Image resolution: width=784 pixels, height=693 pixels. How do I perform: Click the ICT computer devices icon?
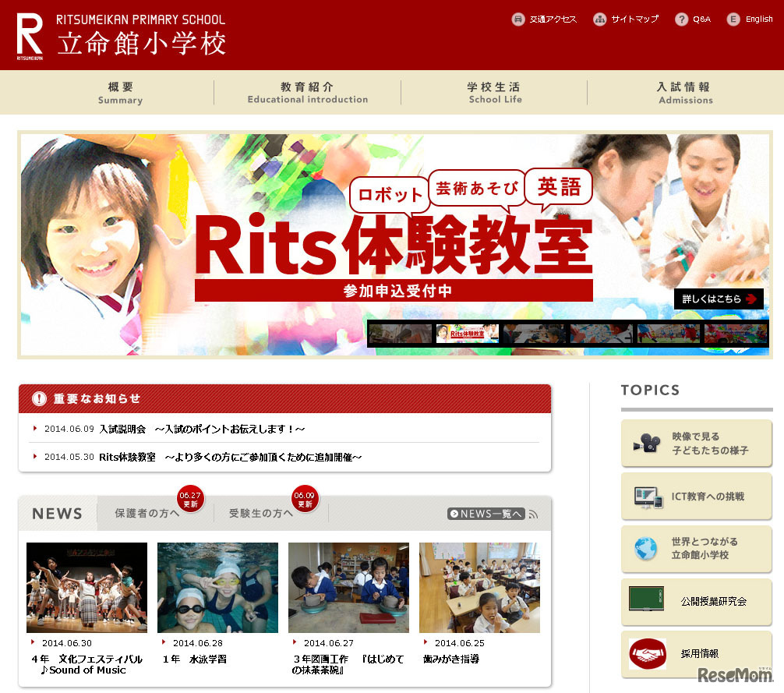[648, 497]
